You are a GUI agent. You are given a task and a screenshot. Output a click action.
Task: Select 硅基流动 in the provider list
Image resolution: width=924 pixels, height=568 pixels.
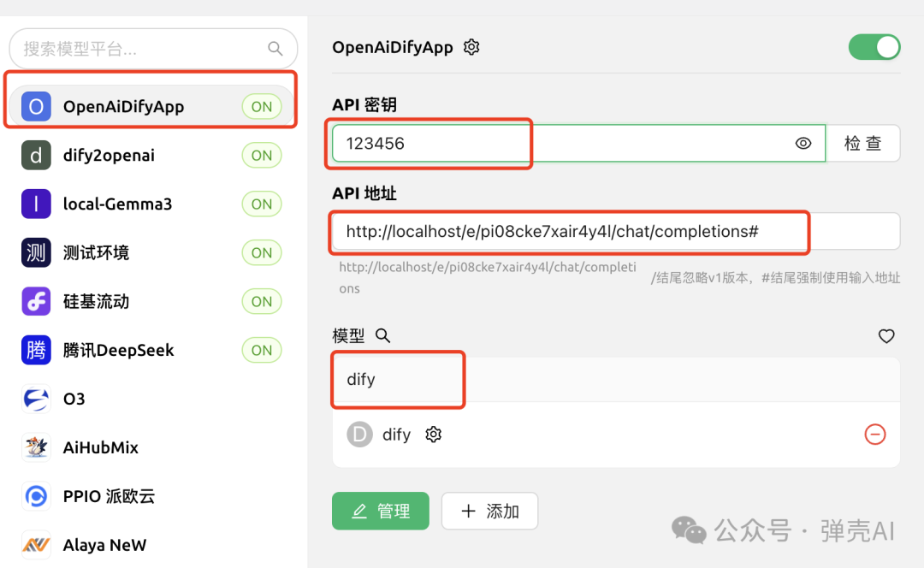(x=152, y=302)
